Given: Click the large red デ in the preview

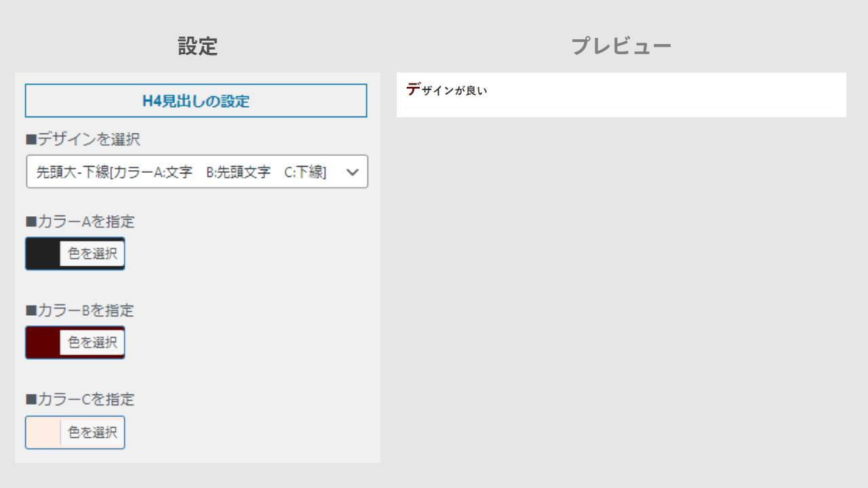Looking at the screenshot, I should 413,89.
